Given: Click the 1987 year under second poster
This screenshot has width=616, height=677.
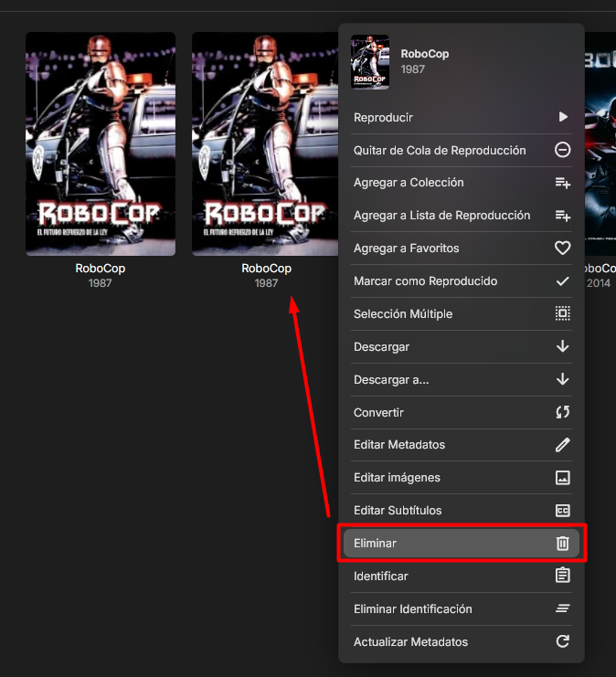Looking at the screenshot, I should [266, 283].
